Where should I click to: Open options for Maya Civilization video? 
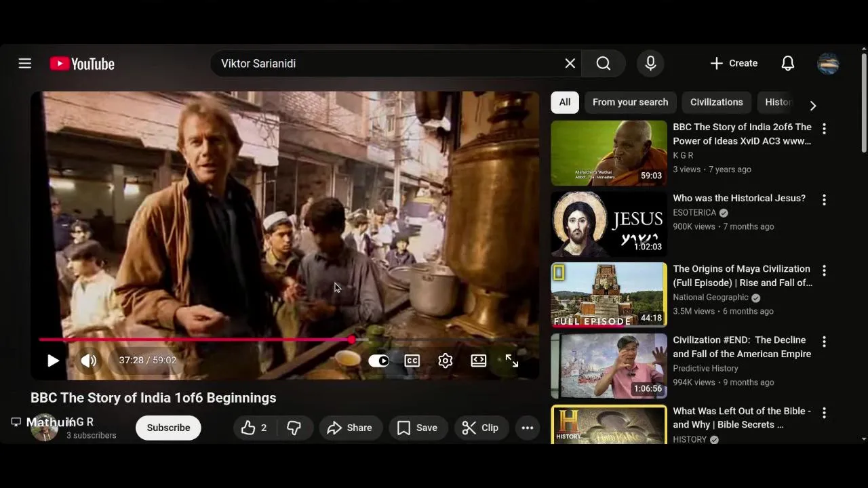tap(824, 270)
